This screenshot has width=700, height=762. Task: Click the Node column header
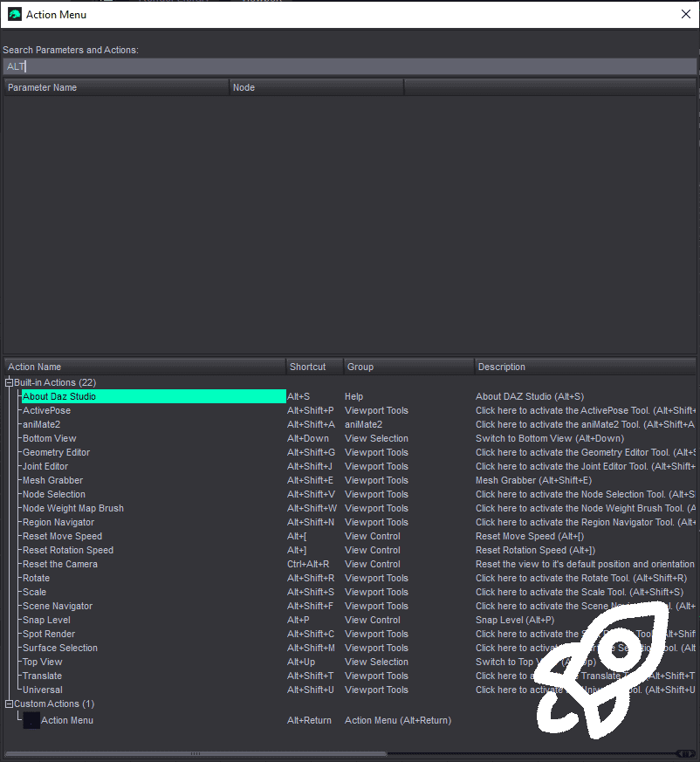point(317,87)
